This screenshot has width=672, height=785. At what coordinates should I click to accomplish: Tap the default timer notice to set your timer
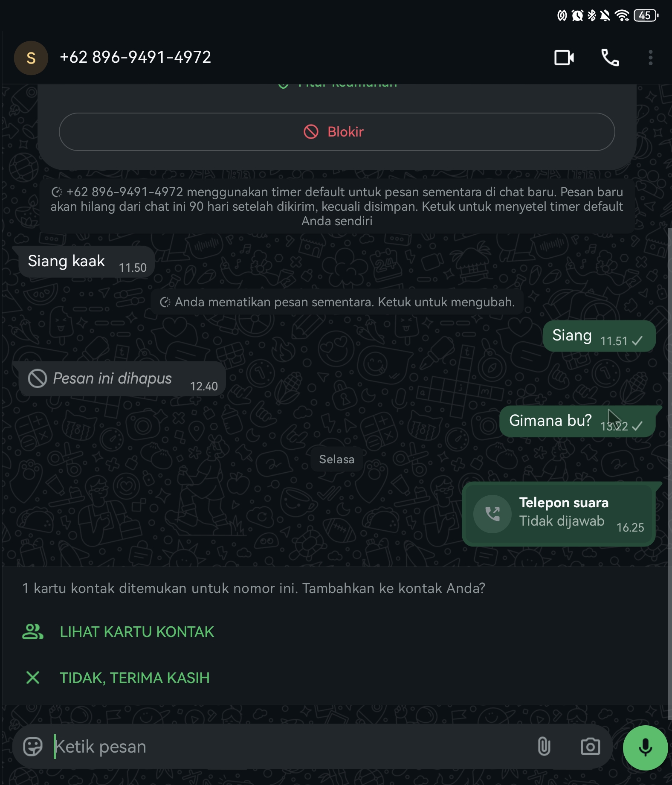(337, 206)
